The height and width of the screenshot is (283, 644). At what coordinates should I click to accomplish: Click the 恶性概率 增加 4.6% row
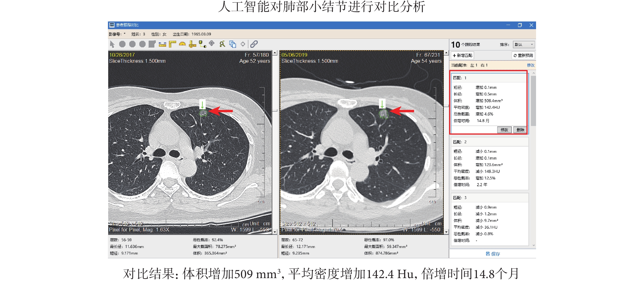click(x=473, y=114)
